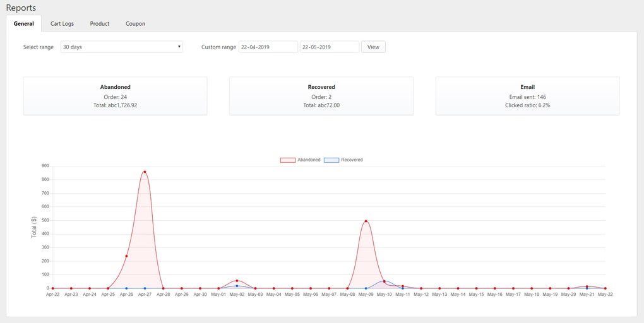
Task: Click the custom range start date field
Action: point(268,47)
